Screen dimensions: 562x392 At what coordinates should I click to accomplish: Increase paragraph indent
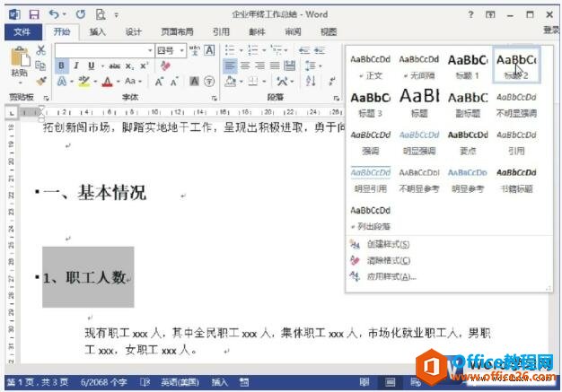[320, 50]
